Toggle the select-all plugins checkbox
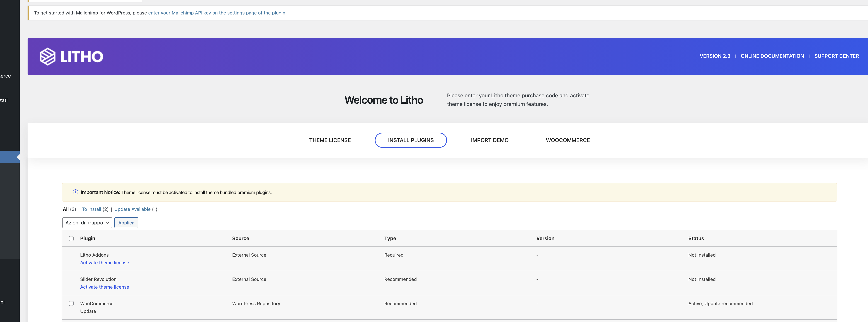This screenshot has width=868, height=322. (71, 239)
